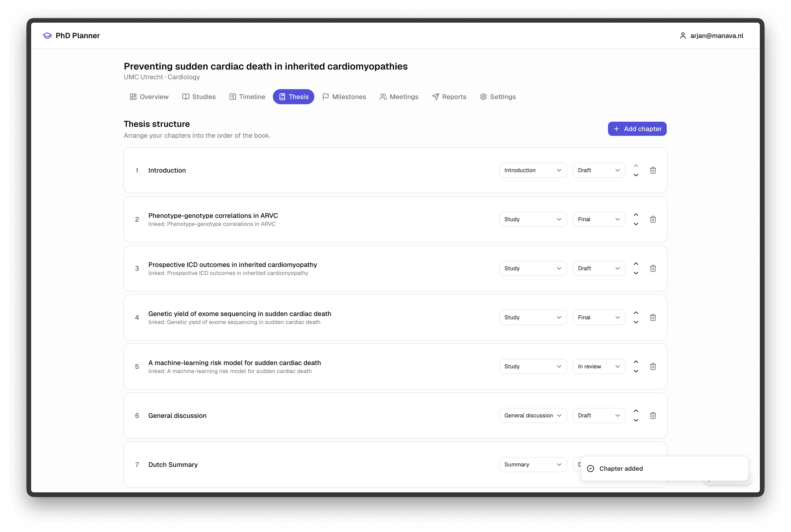Open the Settings tab
Image resolution: width=791 pixels, height=532 pixels.
(498, 97)
